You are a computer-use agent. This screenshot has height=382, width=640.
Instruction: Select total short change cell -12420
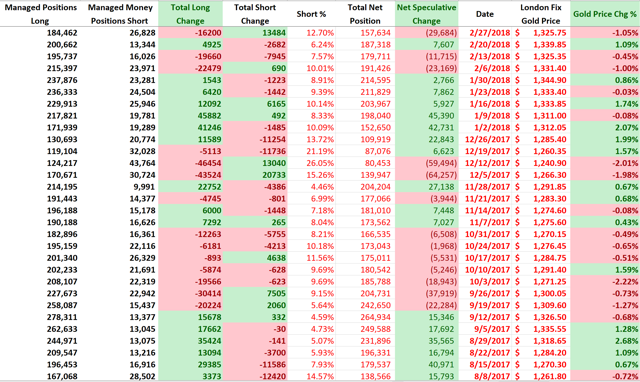(x=255, y=376)
